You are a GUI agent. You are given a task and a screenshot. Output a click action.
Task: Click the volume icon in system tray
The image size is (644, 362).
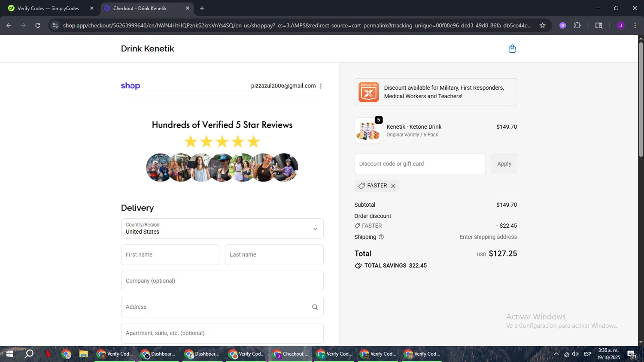click(x=575, y=354)
